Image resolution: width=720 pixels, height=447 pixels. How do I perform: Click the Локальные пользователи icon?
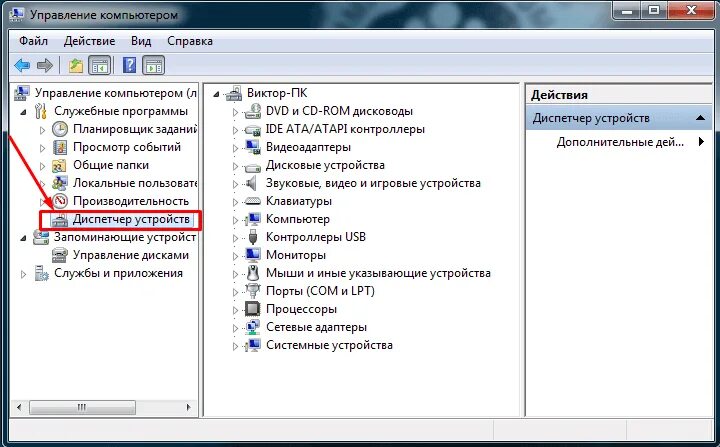[60, 183]
